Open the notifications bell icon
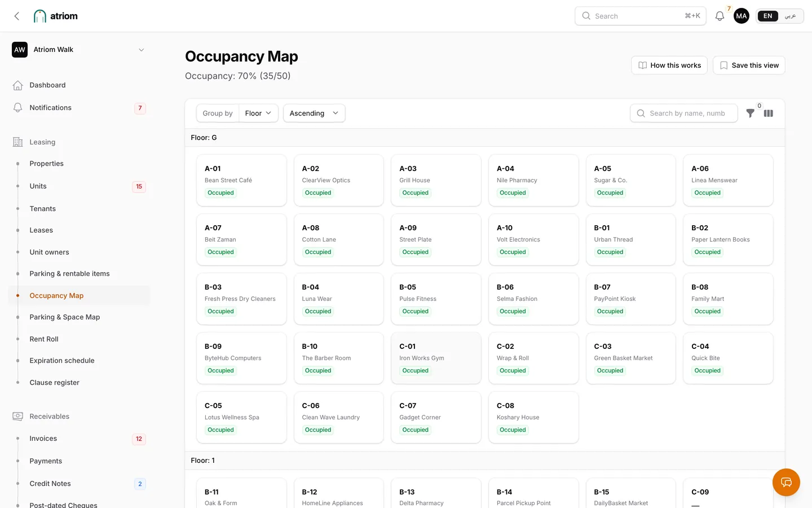812x508 pixels. pyautogui.click(x=720, y=16)
